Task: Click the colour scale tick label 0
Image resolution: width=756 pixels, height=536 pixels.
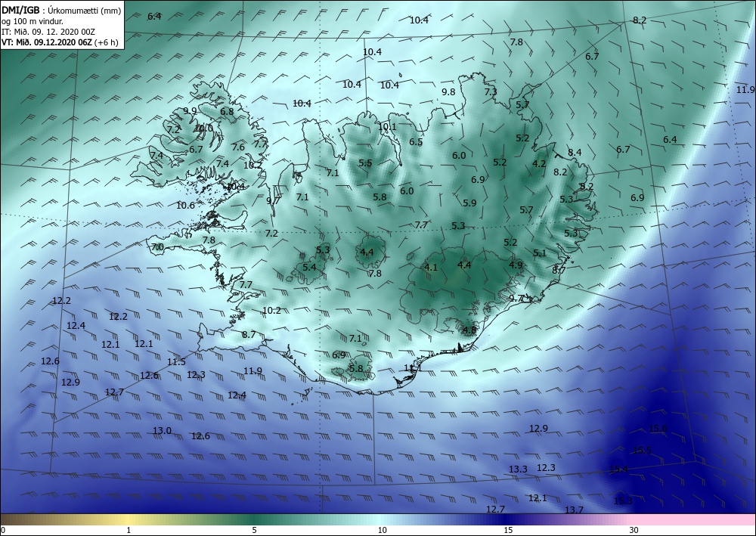Action: tap(3, 530)
